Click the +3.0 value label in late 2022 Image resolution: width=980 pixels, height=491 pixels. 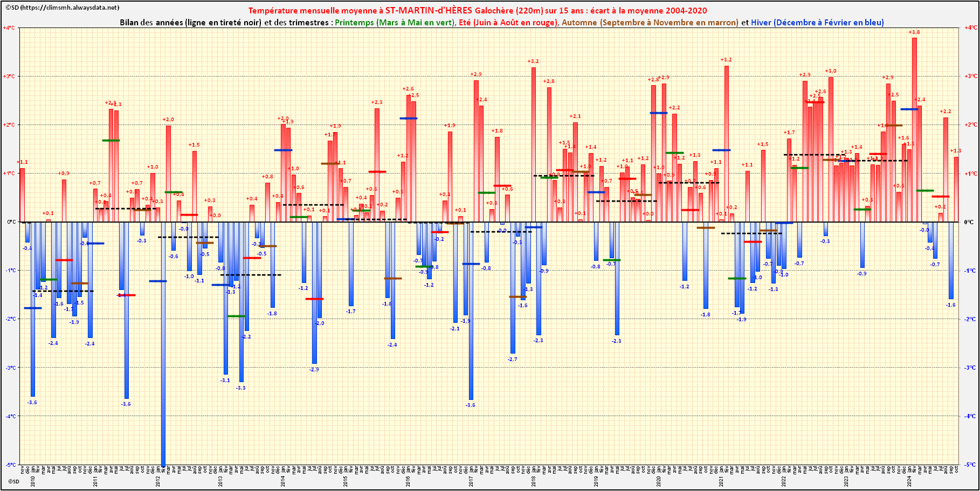(831, 71)
